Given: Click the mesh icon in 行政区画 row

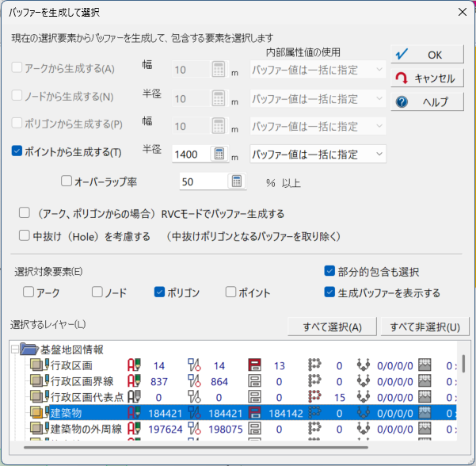Looking at the screenshot, I should (x=425, y=365).
